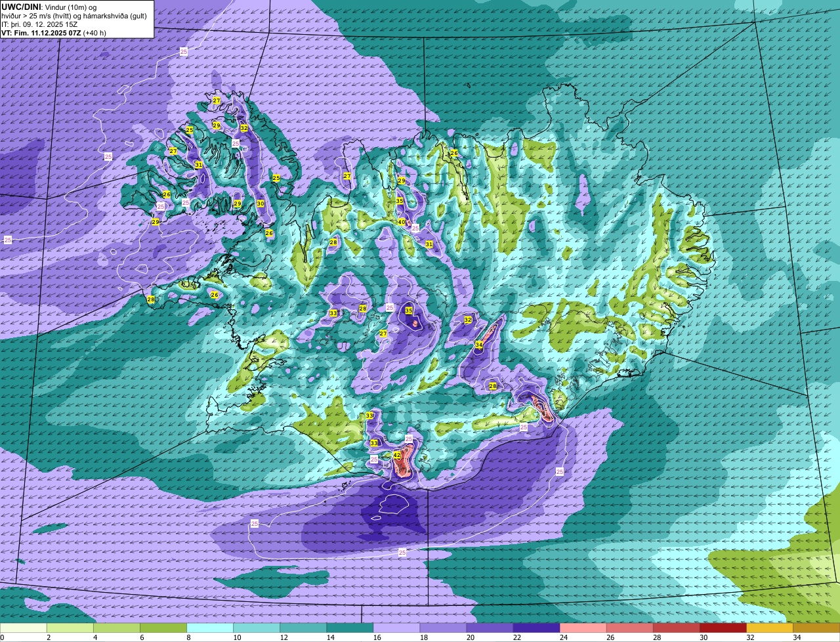The width and height of the screenshot is (840, 642).
Task: Click the yellow gust label "42"
Action: (397, 455)
